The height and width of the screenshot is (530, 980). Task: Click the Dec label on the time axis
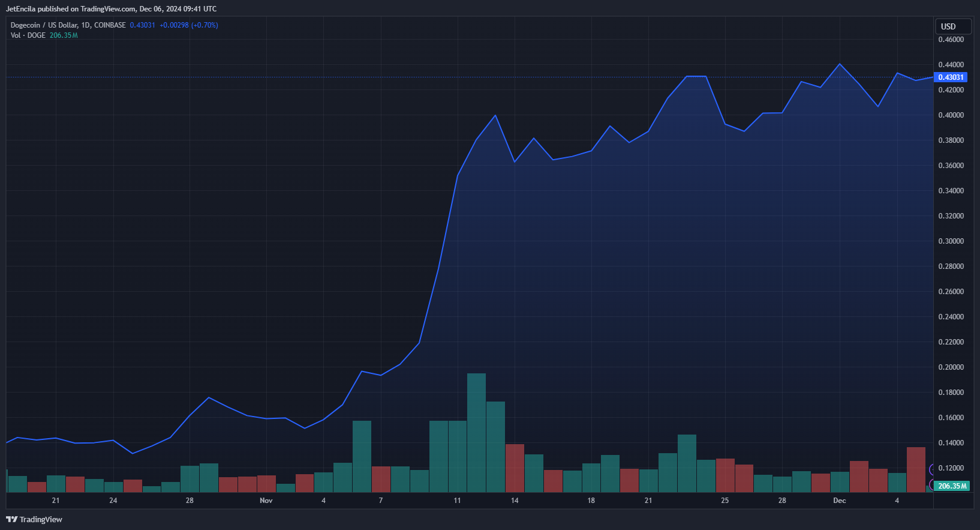point(839,501)
